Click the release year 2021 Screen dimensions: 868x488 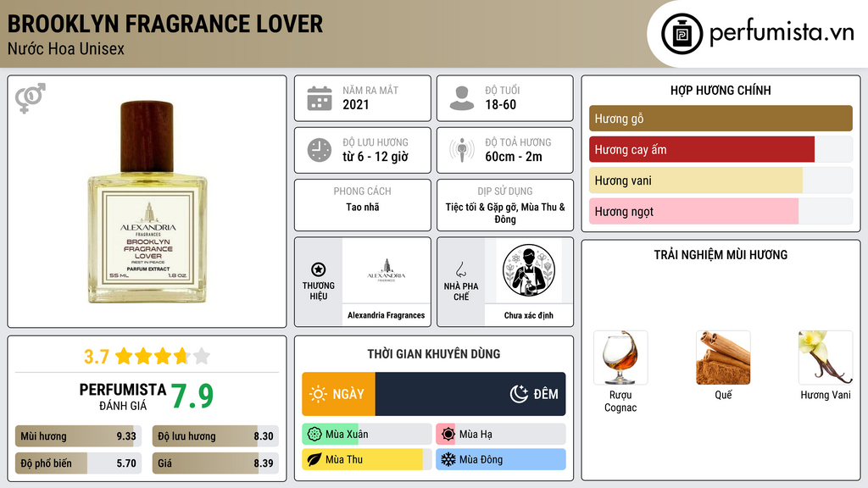[x=355, y=104]
